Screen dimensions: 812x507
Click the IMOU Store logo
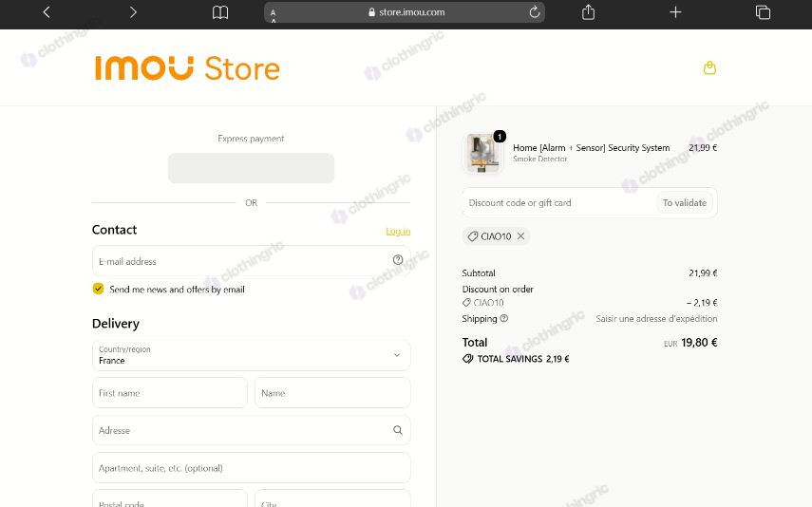pos(187,67)
